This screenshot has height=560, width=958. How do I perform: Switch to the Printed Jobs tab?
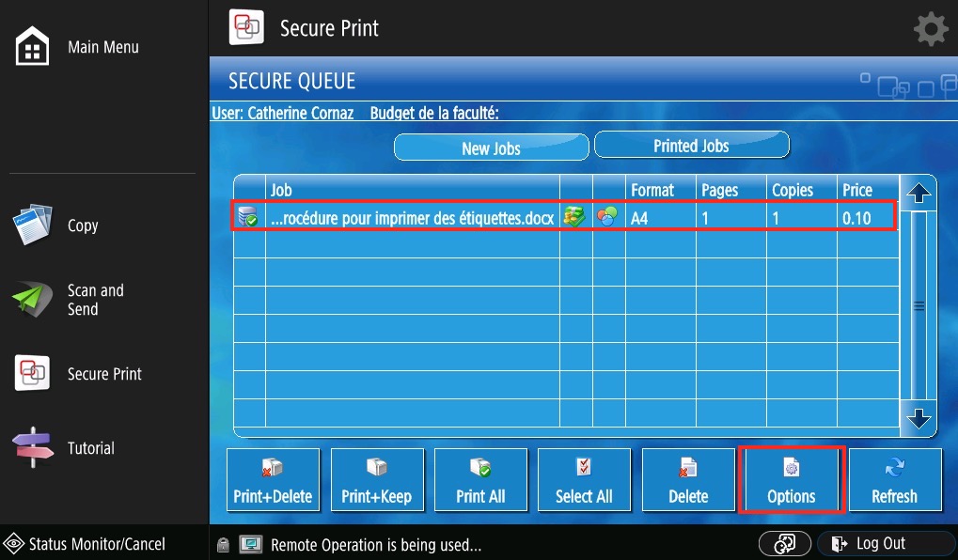point(691,146)
